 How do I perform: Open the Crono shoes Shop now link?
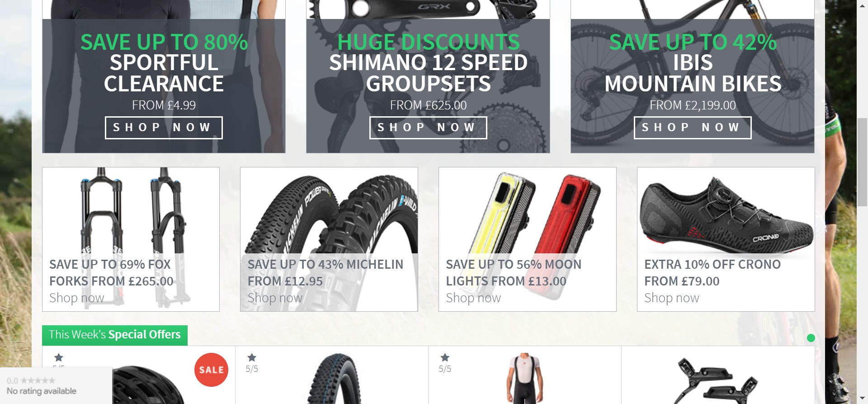tap(672, 298)
